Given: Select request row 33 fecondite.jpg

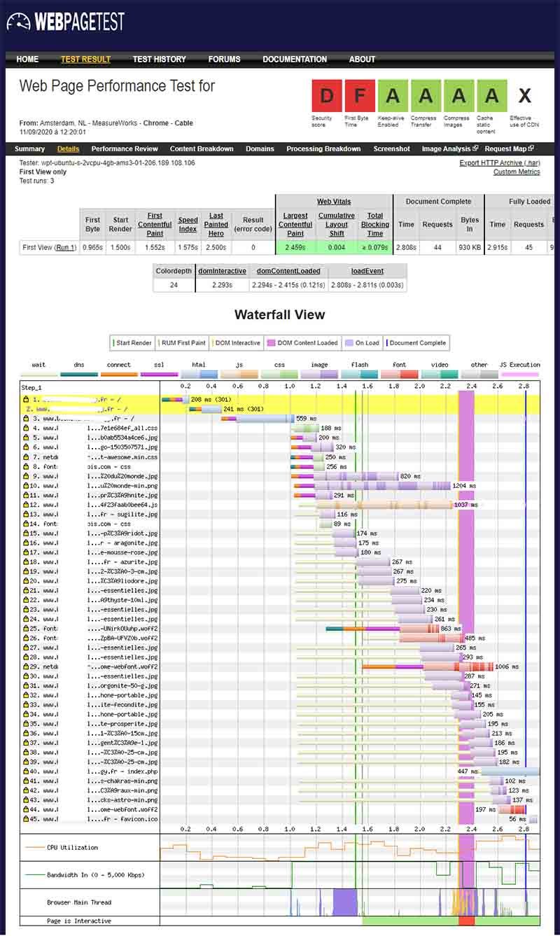Looking at the screenshot, I should 280,704.
